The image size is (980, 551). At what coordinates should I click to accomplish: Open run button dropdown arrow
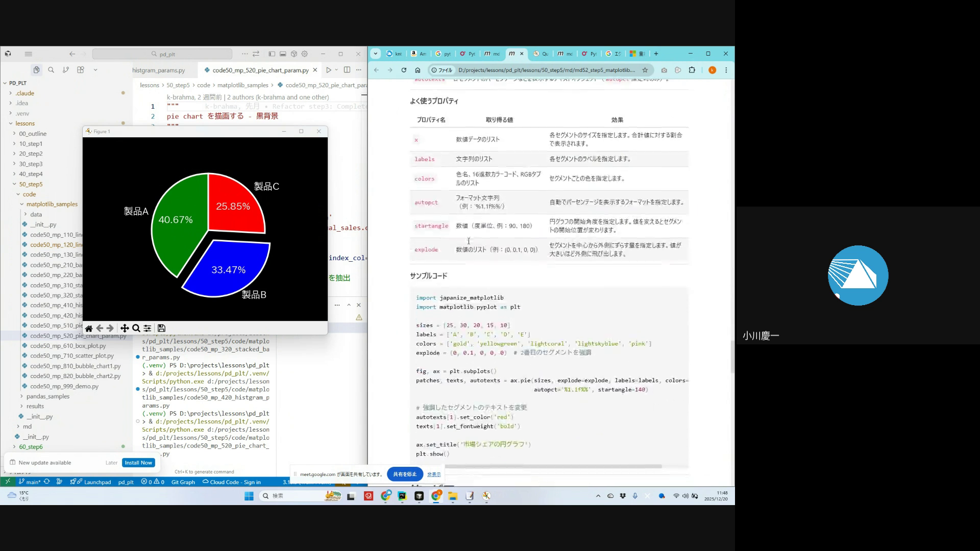(x=336, y=70)
